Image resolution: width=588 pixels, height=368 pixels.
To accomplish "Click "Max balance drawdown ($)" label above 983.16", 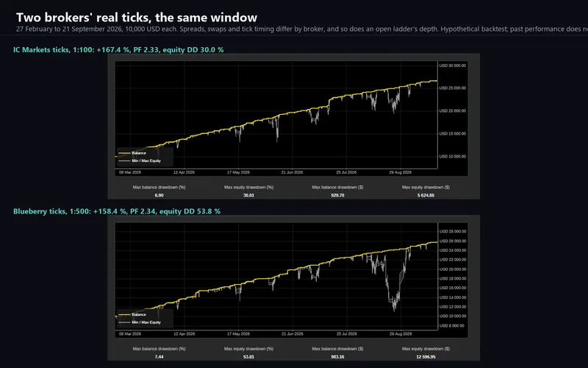I will tap(337, 348).
